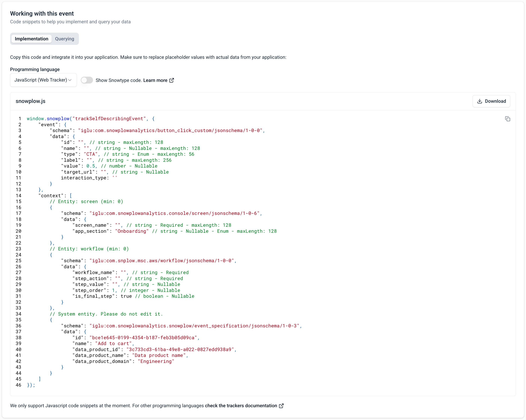Image resolution: width=526 pixels, height=420 pixels.
Task: Click the Download button for snowplow.js
Action: 491,101
